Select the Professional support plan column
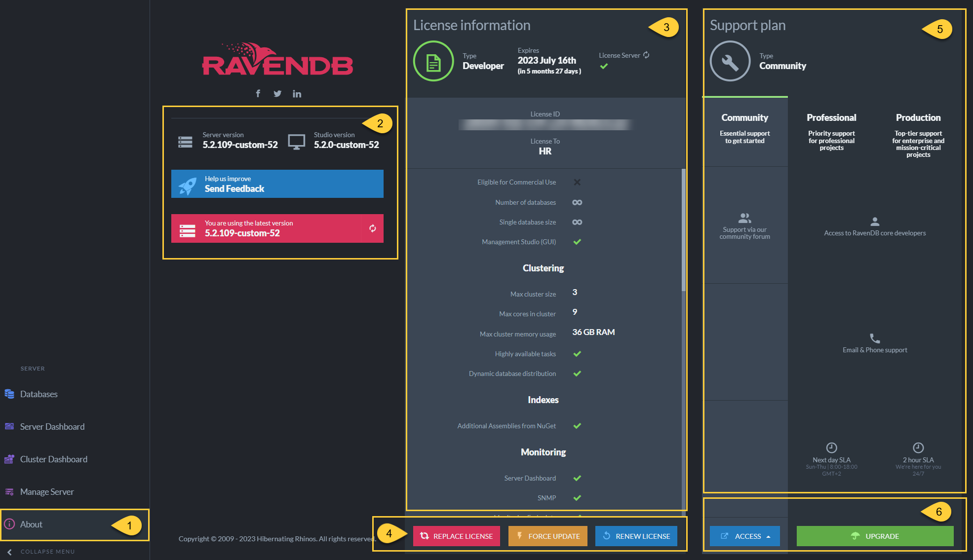Screen dimensions: 973x560 pyautogui.click(x=831, y=132)
